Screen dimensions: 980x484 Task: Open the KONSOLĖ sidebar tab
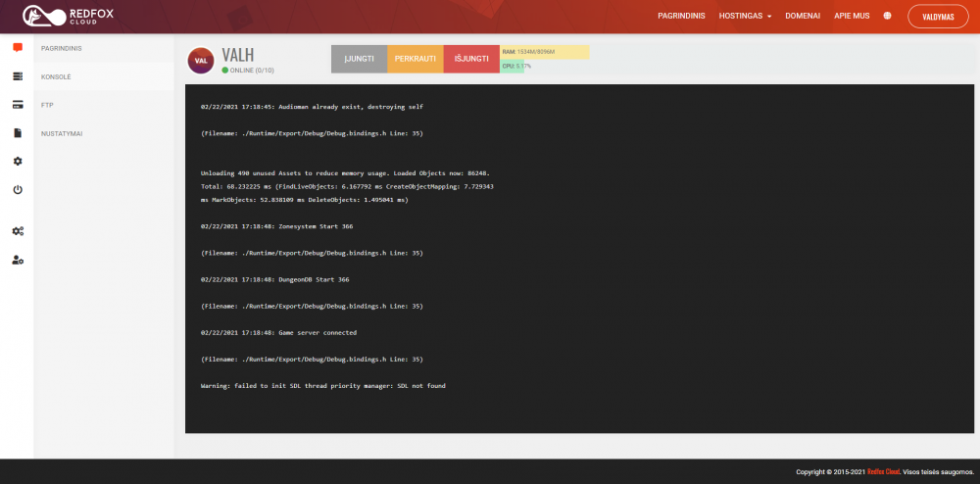point(104,76)
